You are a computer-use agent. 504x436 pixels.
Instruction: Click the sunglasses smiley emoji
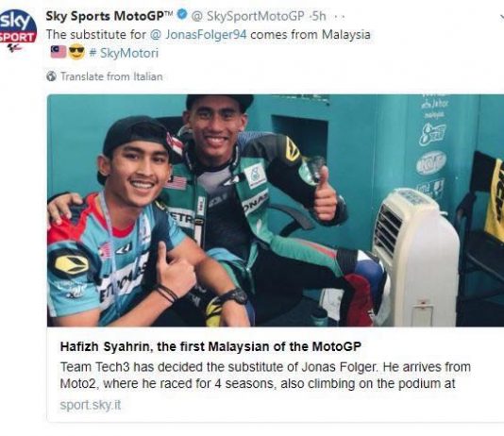point(76,52)
